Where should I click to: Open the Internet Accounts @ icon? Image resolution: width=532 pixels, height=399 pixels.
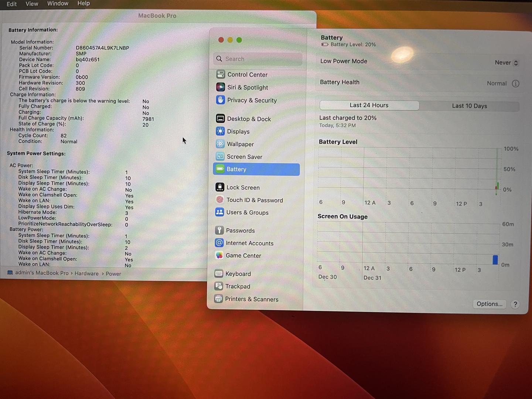click(219, 243)
